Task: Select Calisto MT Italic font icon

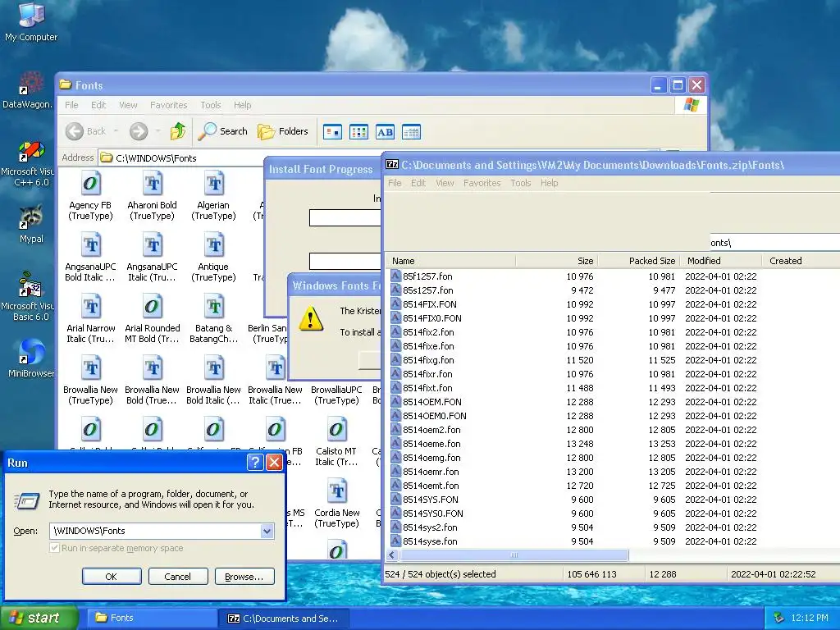Action: 336,442
